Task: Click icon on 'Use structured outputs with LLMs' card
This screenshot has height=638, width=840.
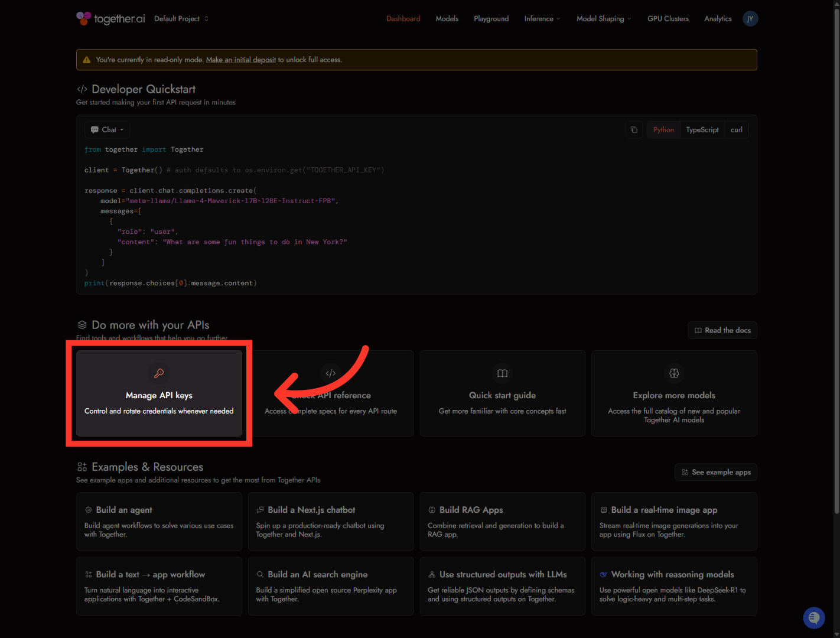Action: point(432,574)
